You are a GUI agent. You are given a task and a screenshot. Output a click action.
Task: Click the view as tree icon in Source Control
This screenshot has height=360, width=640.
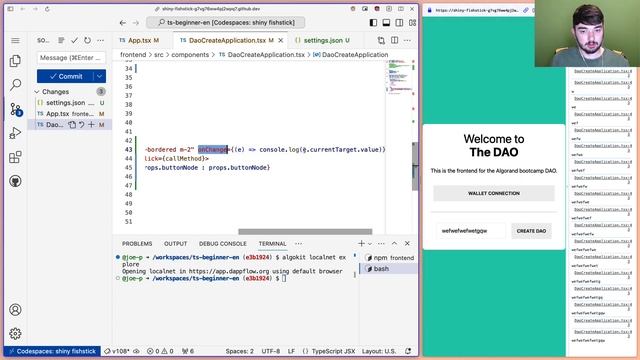pos(61,40)
